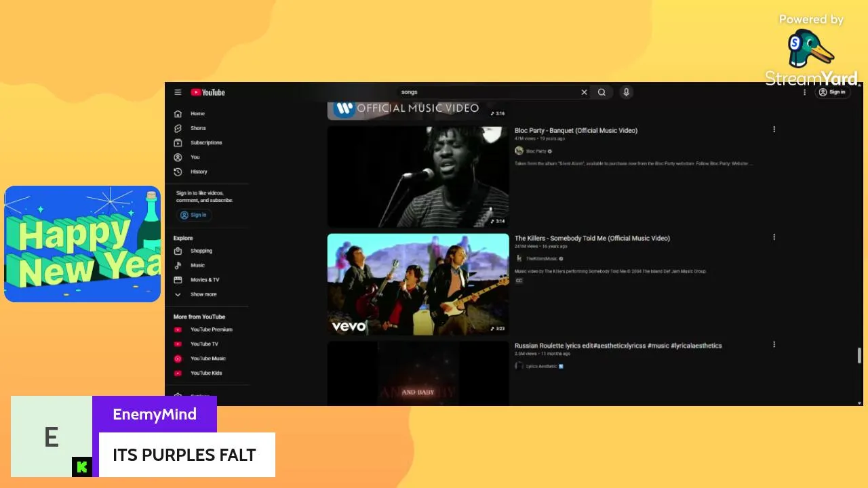
Task: Click the StreamYard duck logo
Action: click(x=810, y=49)
